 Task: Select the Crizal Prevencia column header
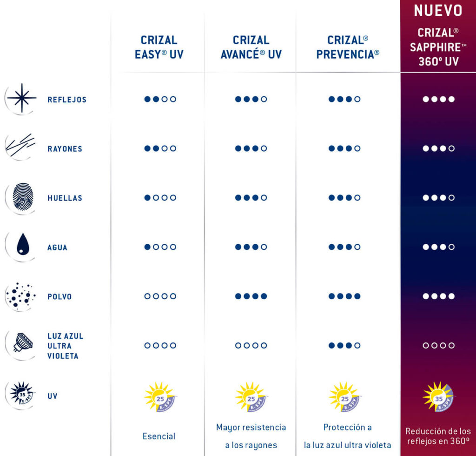pos(348,47)
